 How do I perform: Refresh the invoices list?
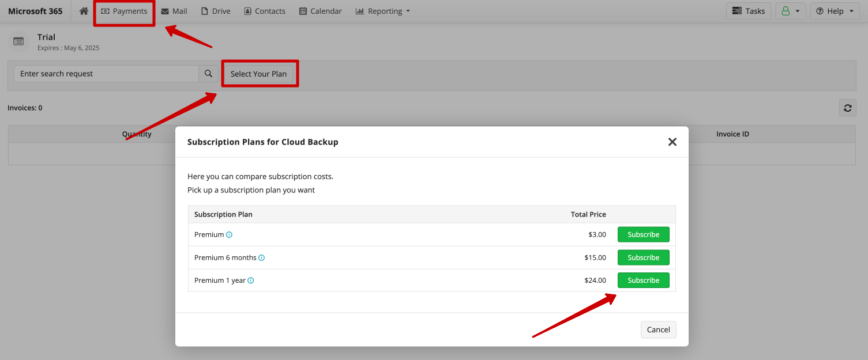(x=847, y=108)
